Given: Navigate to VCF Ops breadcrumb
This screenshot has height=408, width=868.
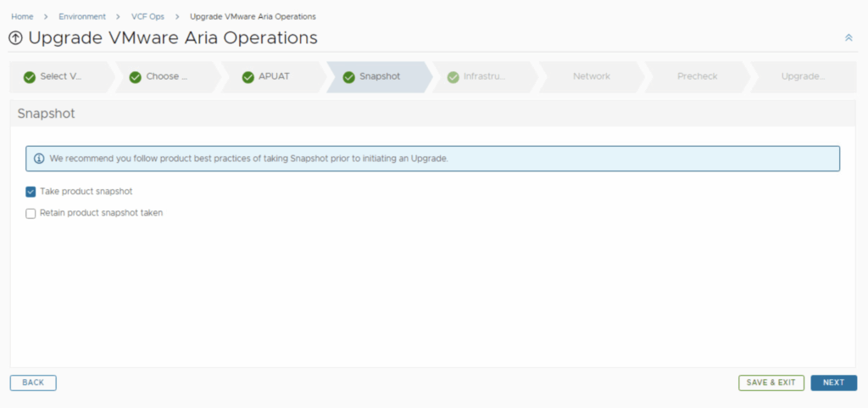Looking at the screenshot, I should pos(147,16).
